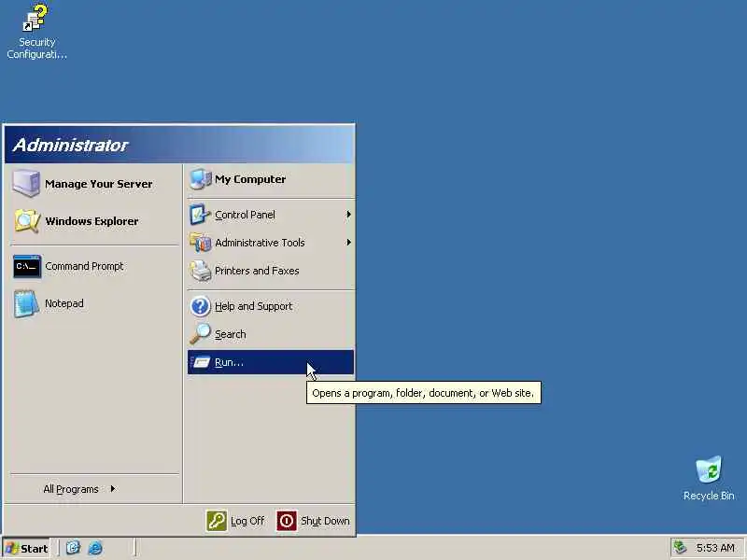Click Show Desktop quick launch icon
The height and width of the screenshot is (560, 747).
(73, 548)
